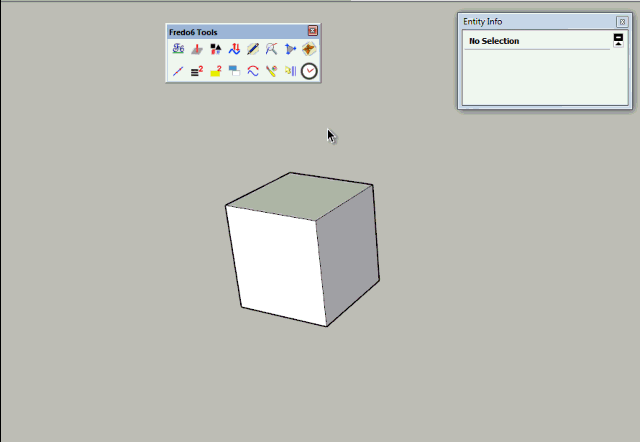The image size is (640, 442).
Task: Close the Fredo6 Tools toolbar
Action: pos(313,31)
